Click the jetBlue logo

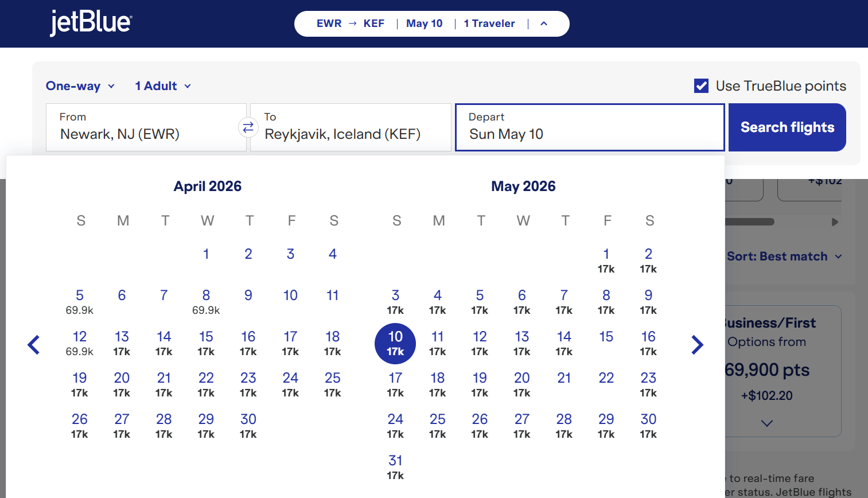coord(91,23)
